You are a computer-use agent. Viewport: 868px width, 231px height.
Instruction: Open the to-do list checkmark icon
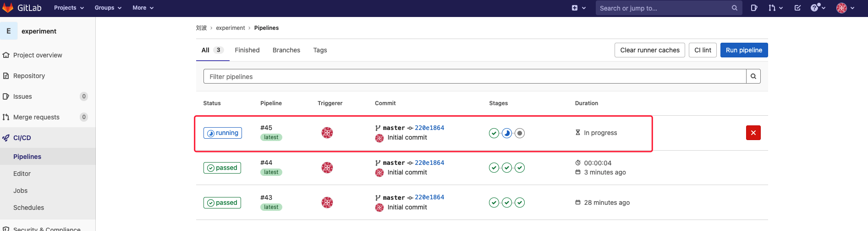(797, 8)
